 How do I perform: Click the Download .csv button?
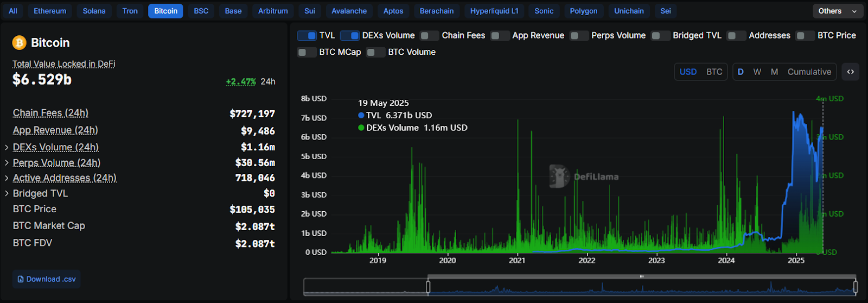(x=47, y=279)
